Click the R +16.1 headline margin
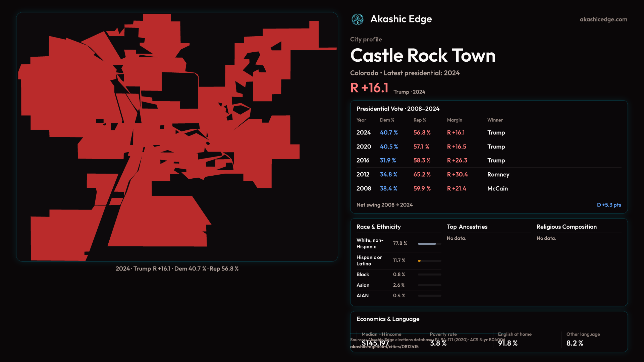 point(369,88)
